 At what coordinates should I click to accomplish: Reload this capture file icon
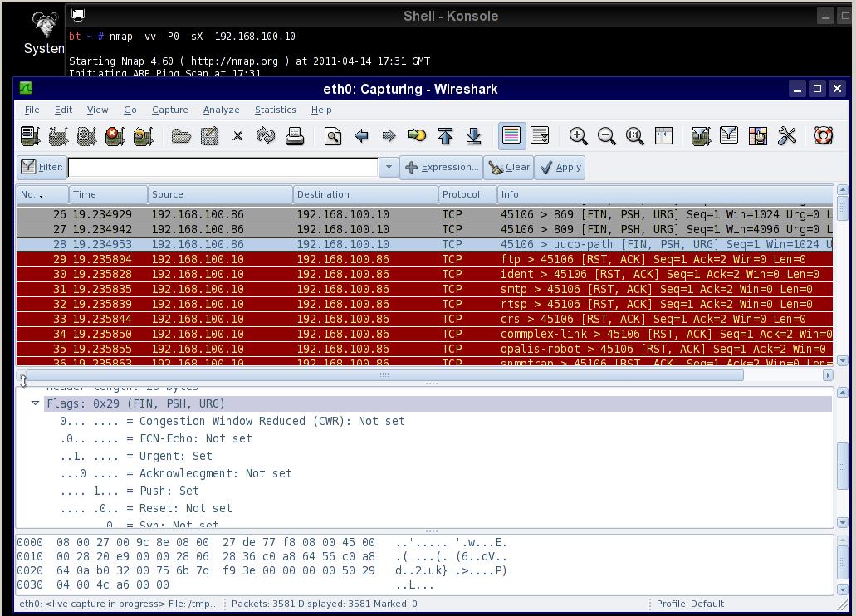266,136
